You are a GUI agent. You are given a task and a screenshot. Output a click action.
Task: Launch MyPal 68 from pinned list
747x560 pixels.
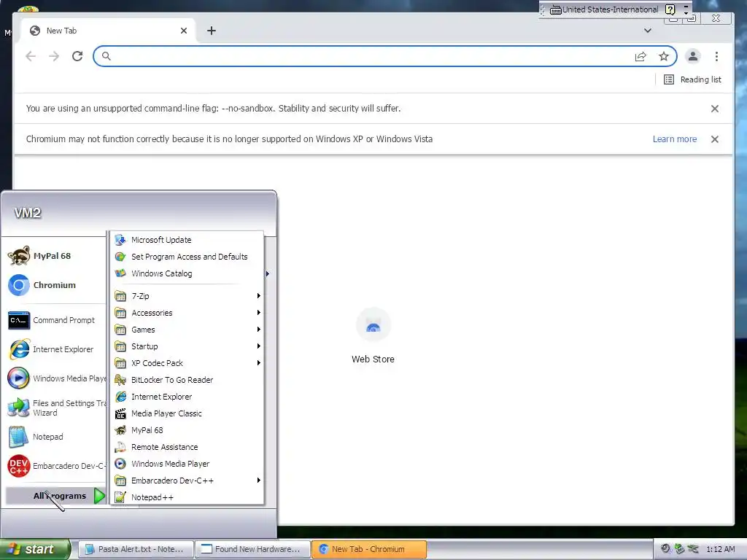click(x=53, y=256)
